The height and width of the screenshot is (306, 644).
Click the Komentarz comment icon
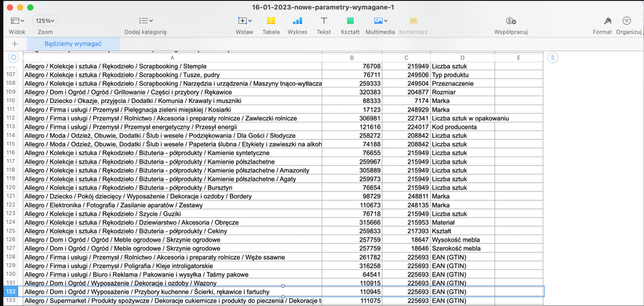[414, 21]
